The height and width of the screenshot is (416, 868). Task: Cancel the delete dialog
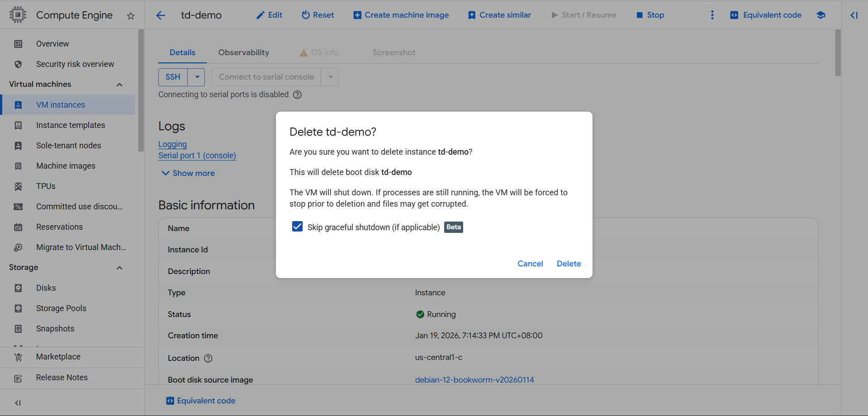pyautogui.click(x=530, y=264)
